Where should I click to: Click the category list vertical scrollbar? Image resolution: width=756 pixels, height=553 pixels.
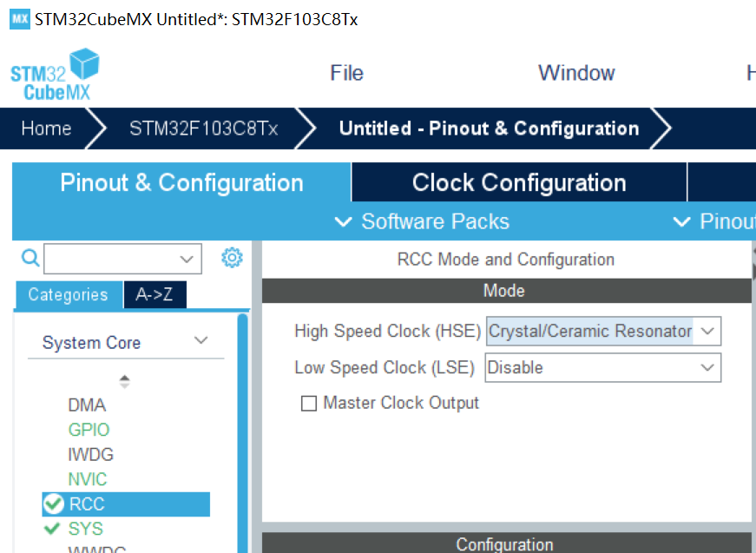tap(242, 433)
